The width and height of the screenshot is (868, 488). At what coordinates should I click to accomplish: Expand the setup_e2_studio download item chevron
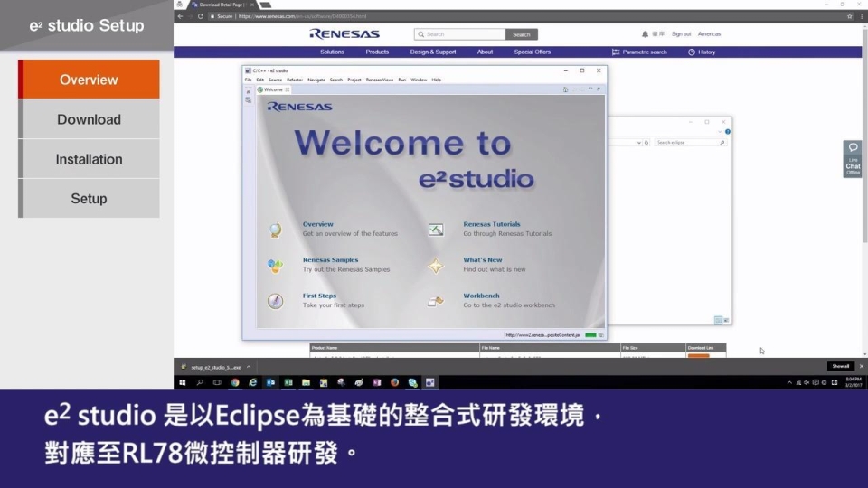pos(249,367)
